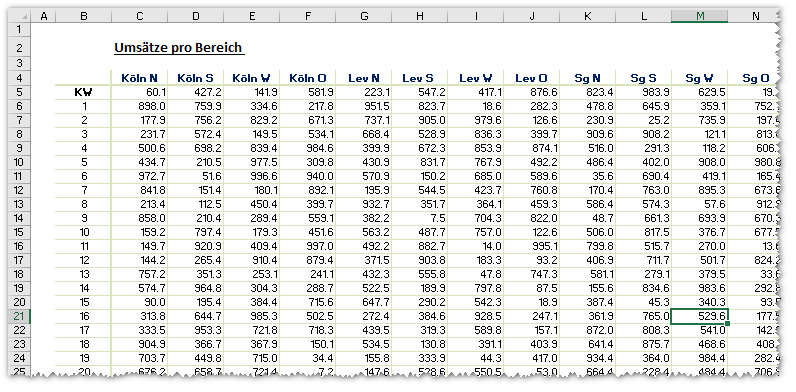Click the Sg N column heading cell
Screen dimensions: 796x392
click(587, 78)
